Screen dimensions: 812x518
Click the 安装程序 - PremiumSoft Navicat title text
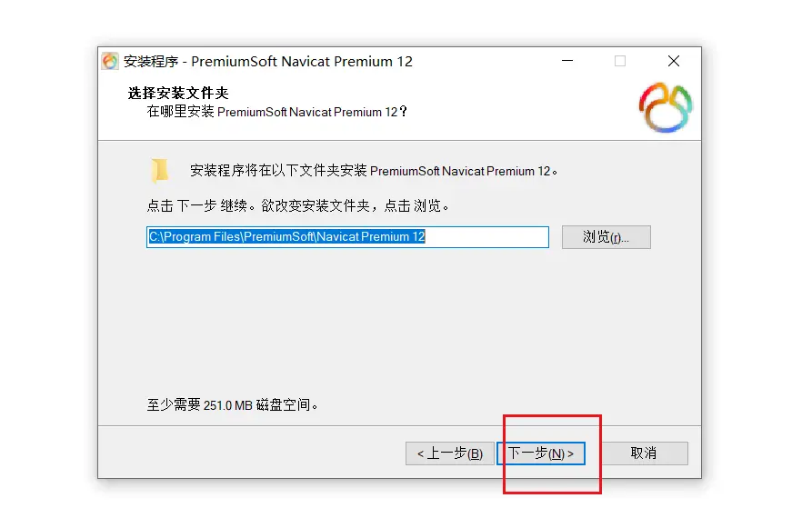267,62
